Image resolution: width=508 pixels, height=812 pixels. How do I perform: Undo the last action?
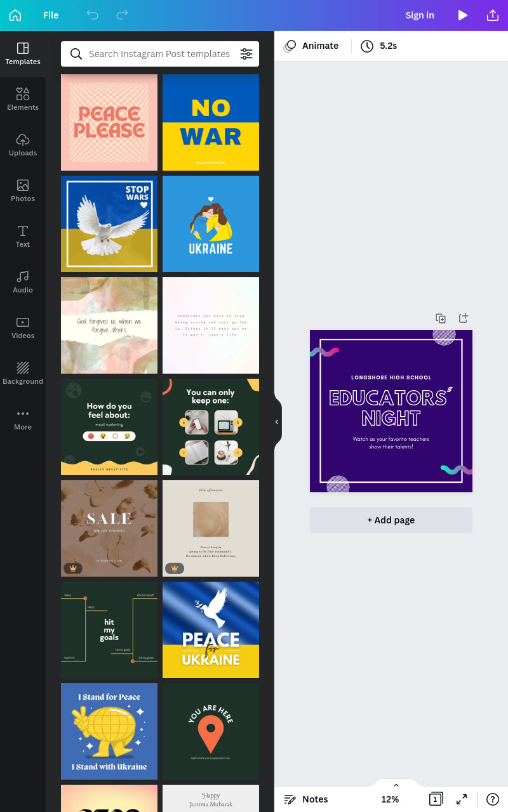(x=93, y=15)
